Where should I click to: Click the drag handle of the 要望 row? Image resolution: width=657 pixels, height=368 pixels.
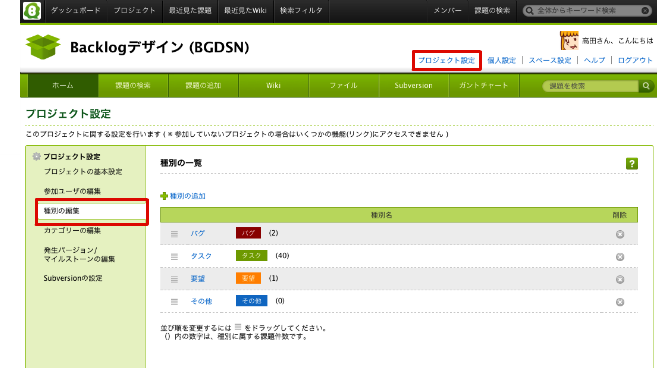pyautogui.click(x=174, y=279)
